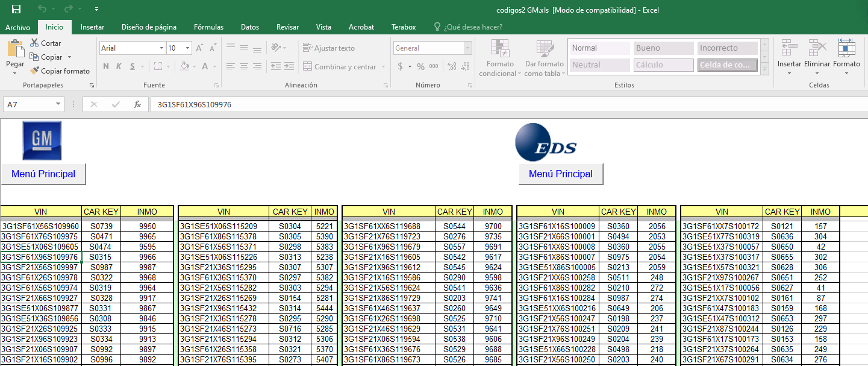Click the Save icon in the title bar
The height and width of the screenshot is (366, 868).
click(x=16, y=9)
